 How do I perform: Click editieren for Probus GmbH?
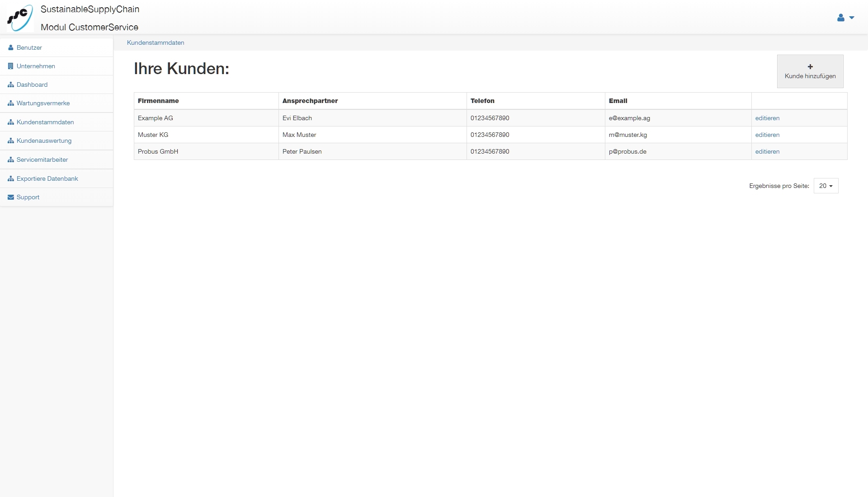pos(767,151)
